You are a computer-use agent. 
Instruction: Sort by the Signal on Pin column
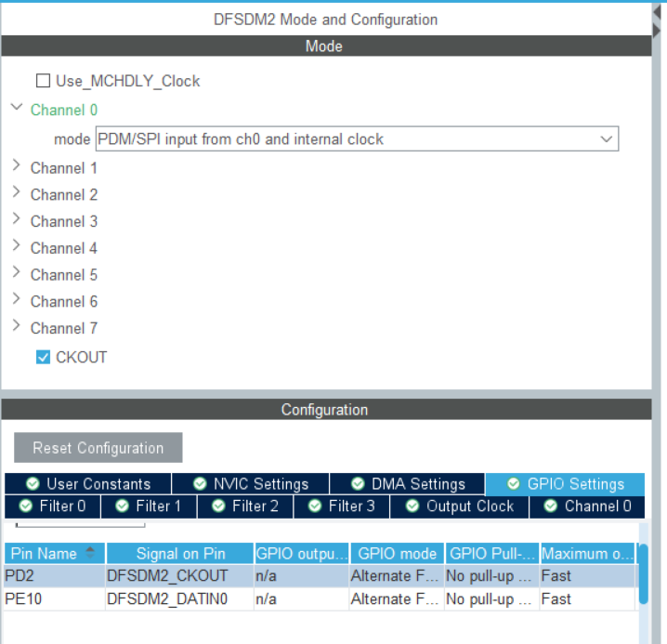coord(180,553)
